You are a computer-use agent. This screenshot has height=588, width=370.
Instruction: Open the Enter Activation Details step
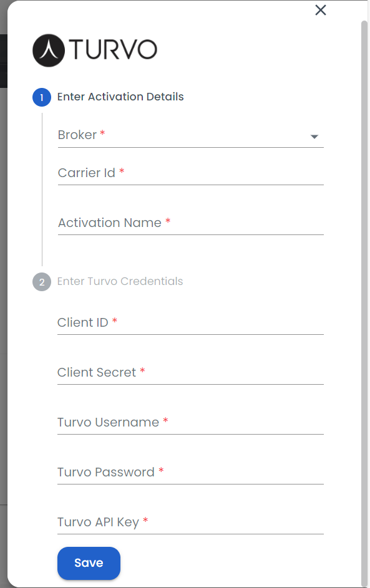click(x=120, y=97)
